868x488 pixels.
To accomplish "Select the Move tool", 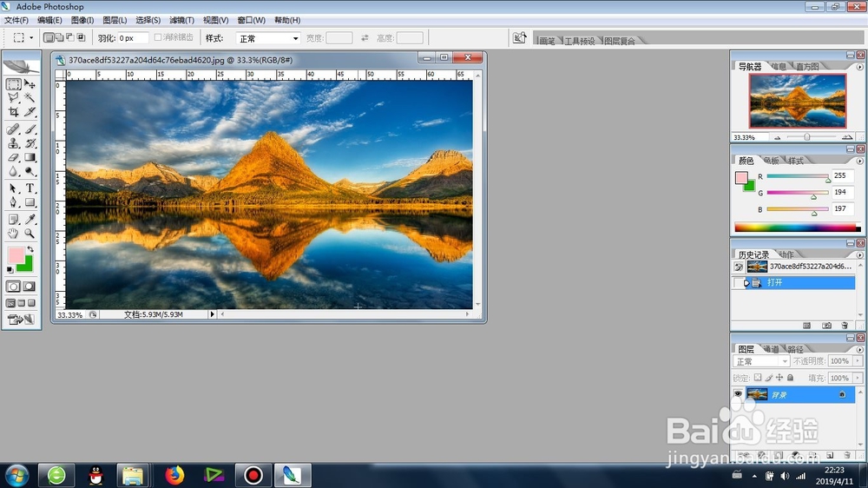I will pos(30,84).
